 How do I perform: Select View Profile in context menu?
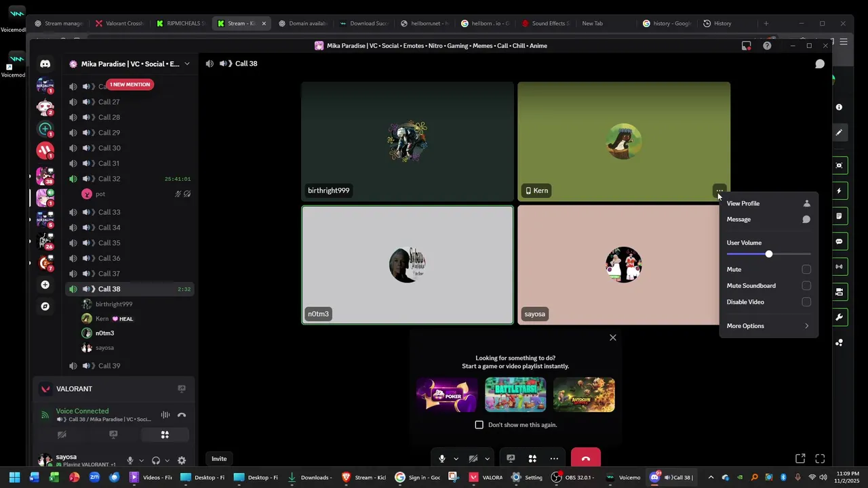pos(769,203)
